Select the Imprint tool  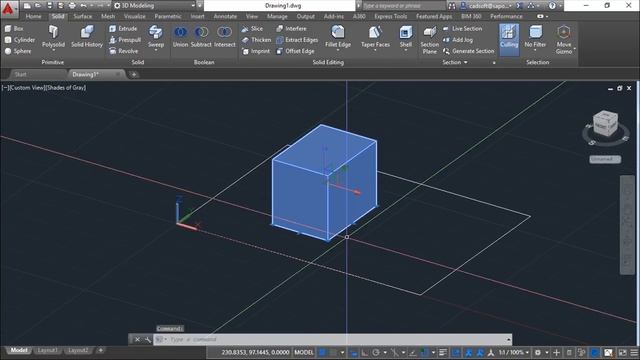[256, 51]
